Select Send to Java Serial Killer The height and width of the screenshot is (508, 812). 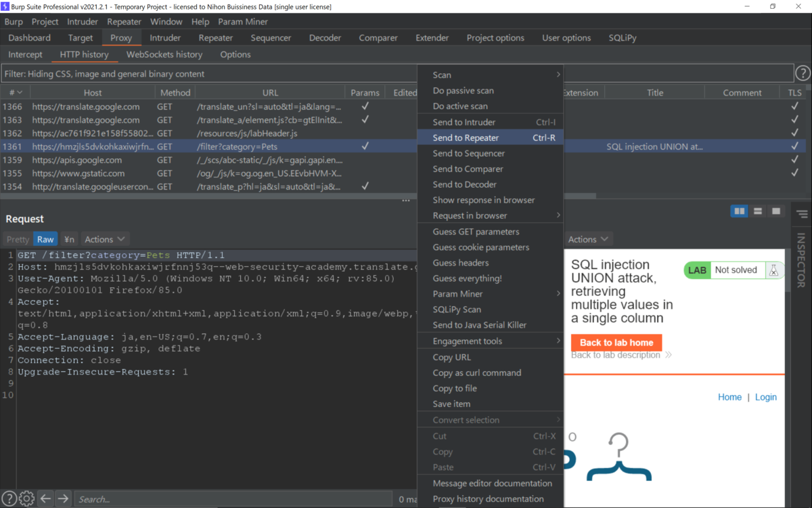(x=491, y=325)
